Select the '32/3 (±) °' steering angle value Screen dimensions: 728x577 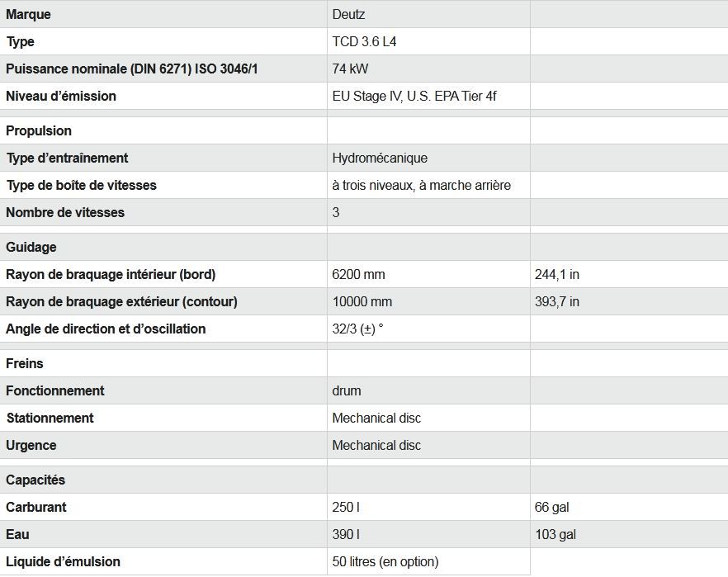[x=357, y=329]
